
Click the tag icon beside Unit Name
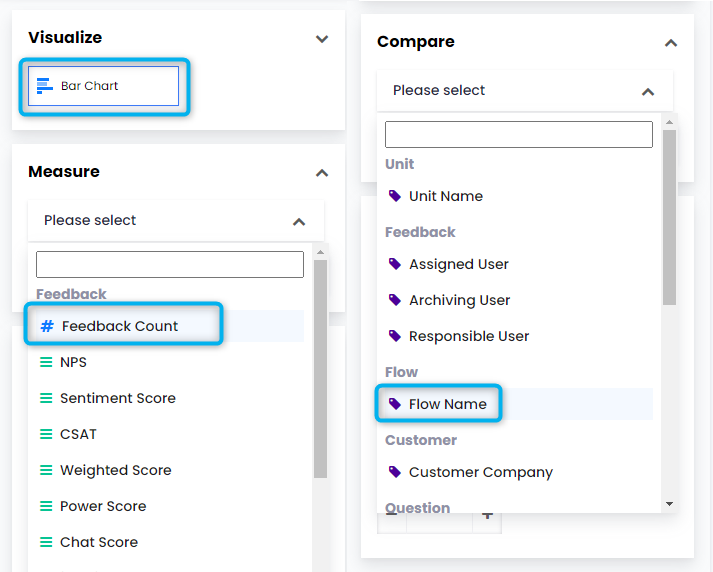coord(395,196)
